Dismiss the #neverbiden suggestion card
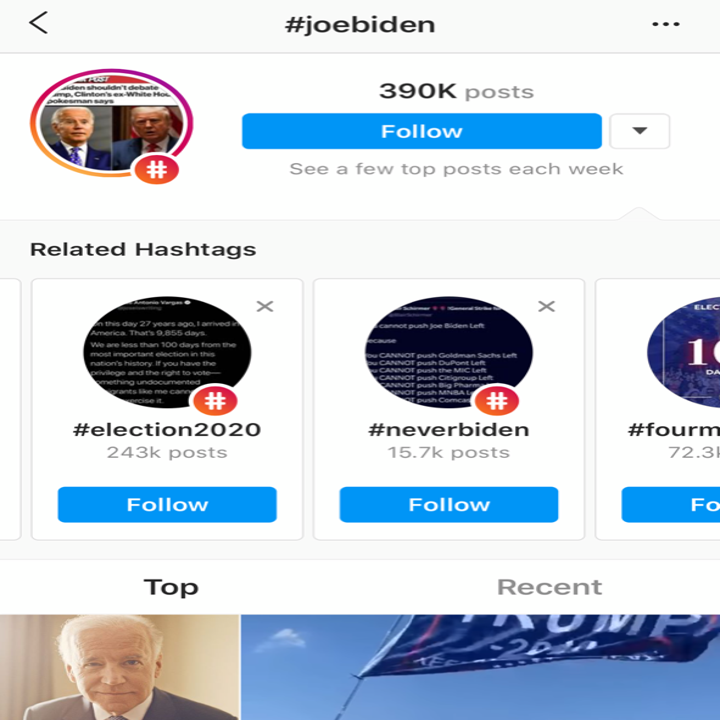The height and width of the screenshot is (720, 720). pos(546,306)
